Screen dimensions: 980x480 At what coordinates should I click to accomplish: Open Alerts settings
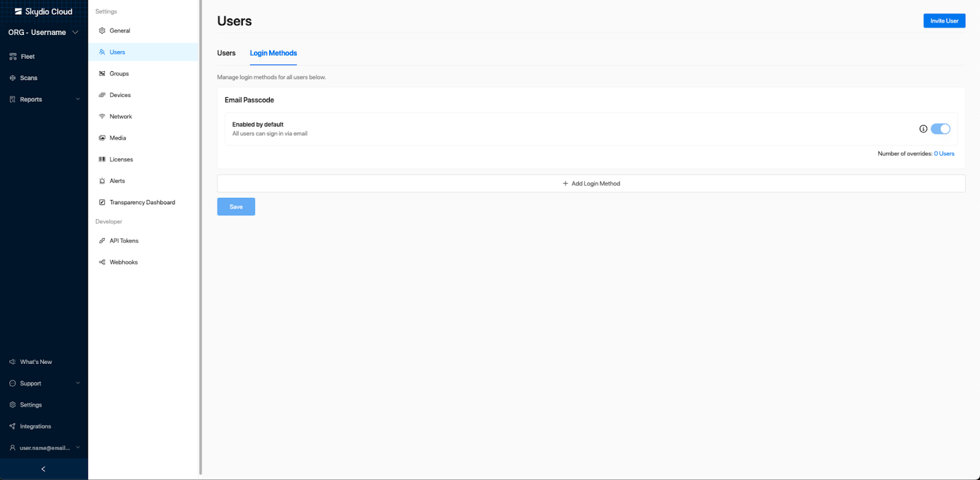coord(144,181)
